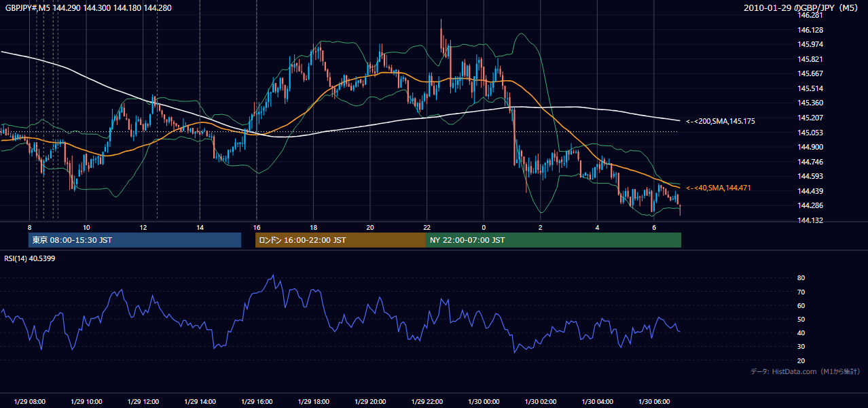Click hour tick 22 under the price chart
The image size is (868, 408).
click(427, 227)
